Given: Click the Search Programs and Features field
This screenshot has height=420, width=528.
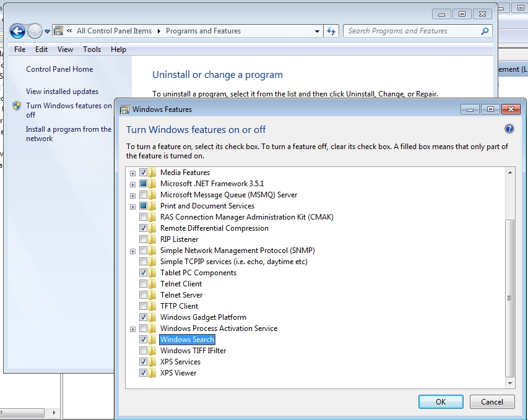Looking at the screenshot, I should (x=418, y=31).
